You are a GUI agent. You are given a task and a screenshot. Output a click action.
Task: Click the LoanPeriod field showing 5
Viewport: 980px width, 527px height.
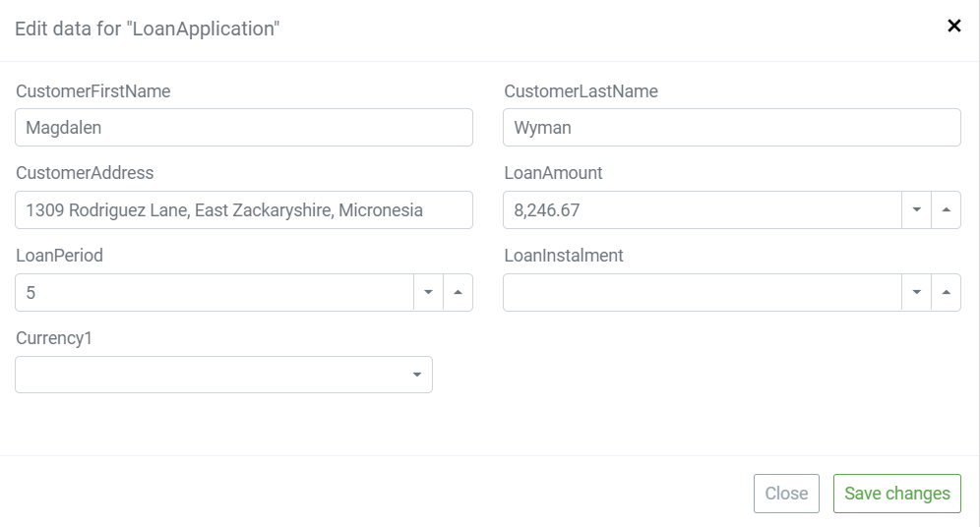214,292
